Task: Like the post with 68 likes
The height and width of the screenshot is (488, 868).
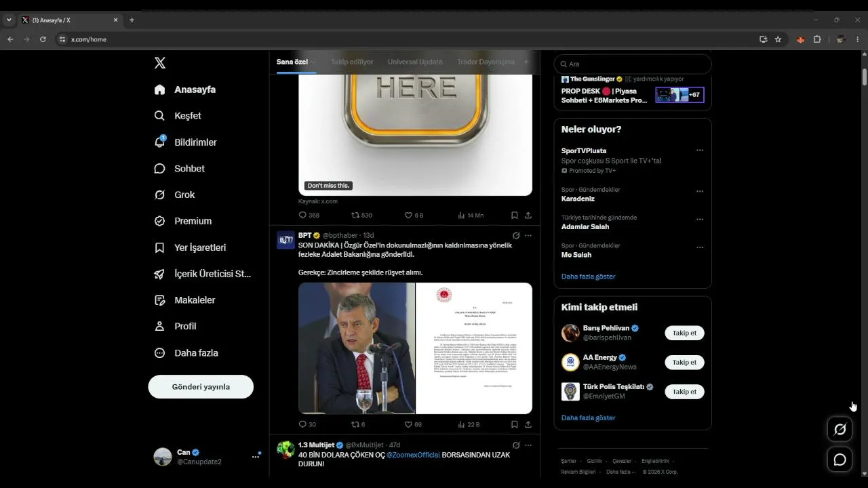Action: click(x=408, y=215)
